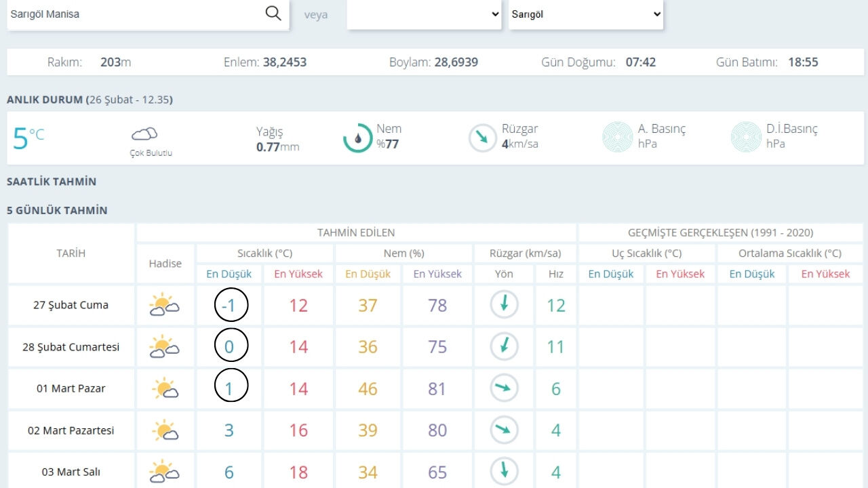Click the GEÇMİŞTE GERÇEKLEŞEN (1991 - 2020) header
This screenshot has width=868, height=488.
coord(720,232)
